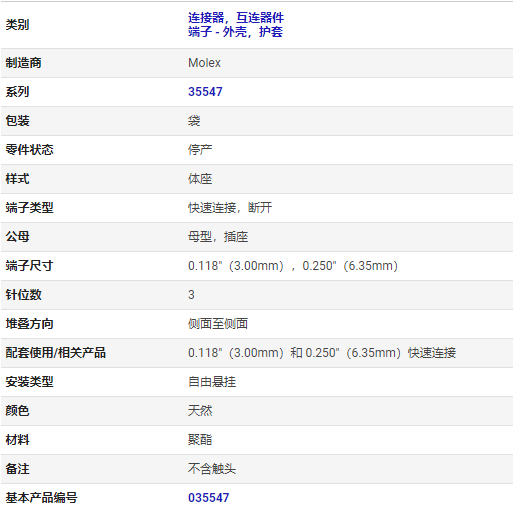The height and width of the screenshot is (512, 513).
Task: Click the 制造商 row label
Action: (x=23, y=63)
